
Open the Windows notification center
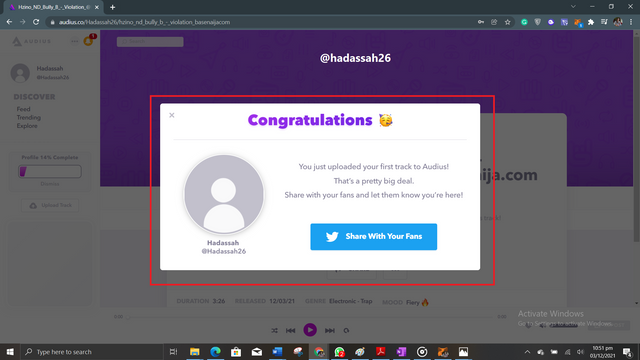(x=628, y=352)
